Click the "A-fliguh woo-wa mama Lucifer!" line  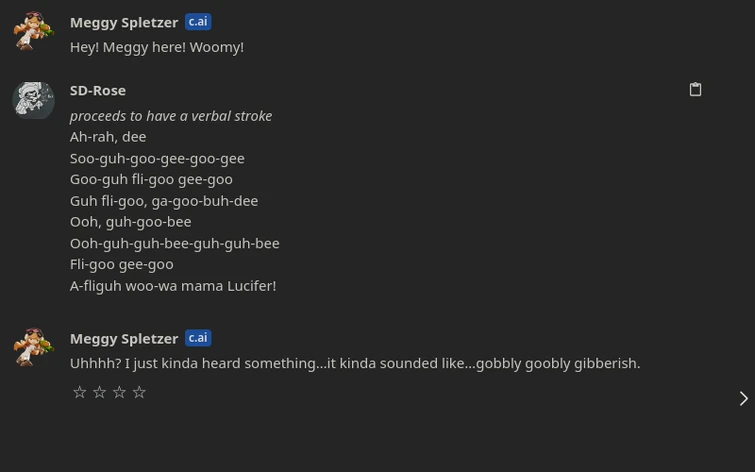(x=173, y=285)
